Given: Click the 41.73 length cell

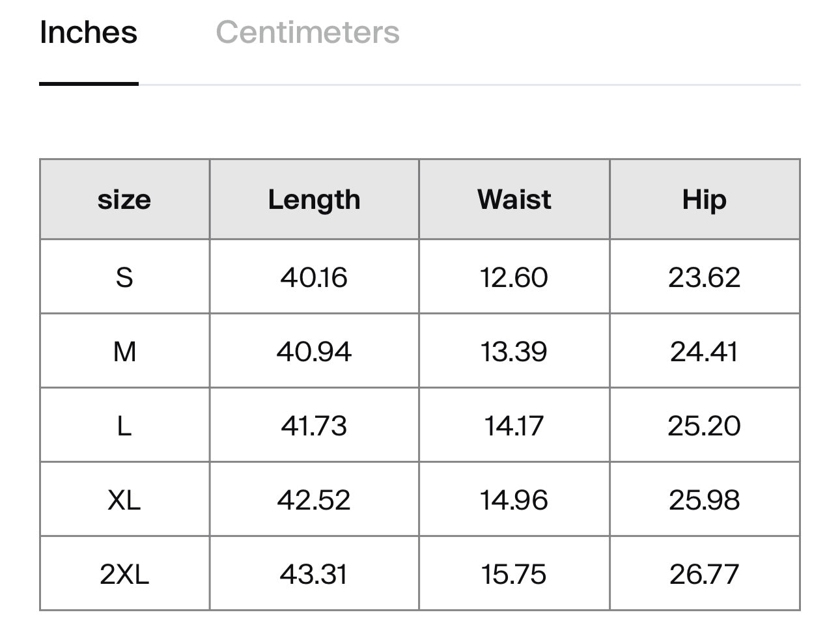Looking at the screenshot, I should (314, 426).
